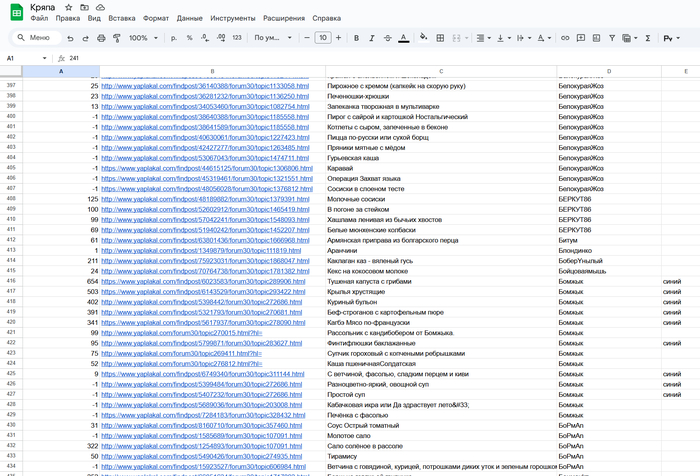700x476 pixels.
Task: Toggle italic formatting
Action: (x=369, y=38)
